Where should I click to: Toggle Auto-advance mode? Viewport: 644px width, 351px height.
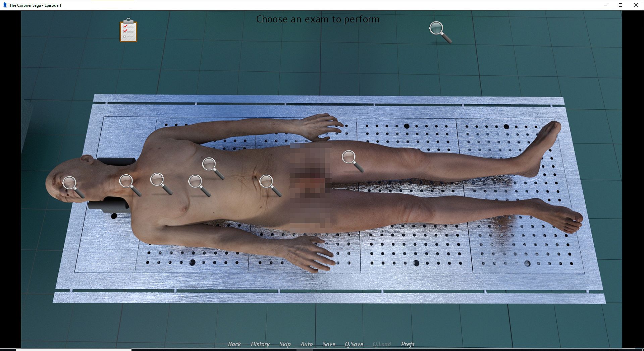(x=306, y=344)
